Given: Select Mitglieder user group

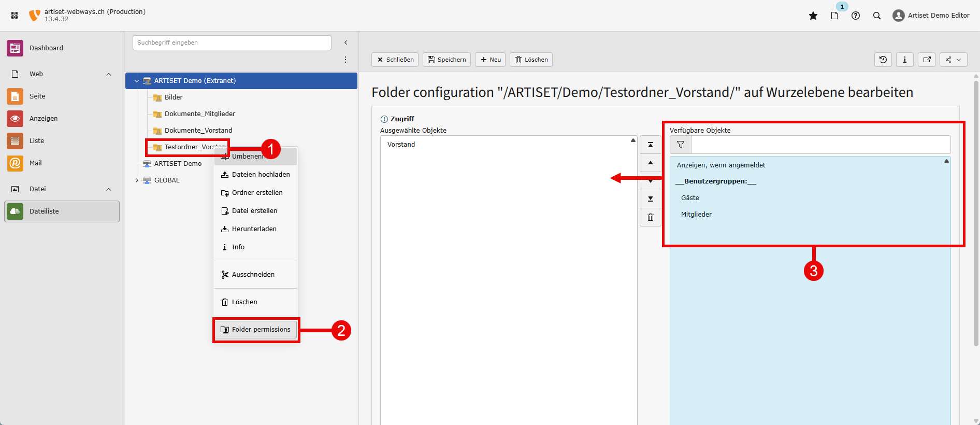Looking at the screenshot, I should (696, 215).
